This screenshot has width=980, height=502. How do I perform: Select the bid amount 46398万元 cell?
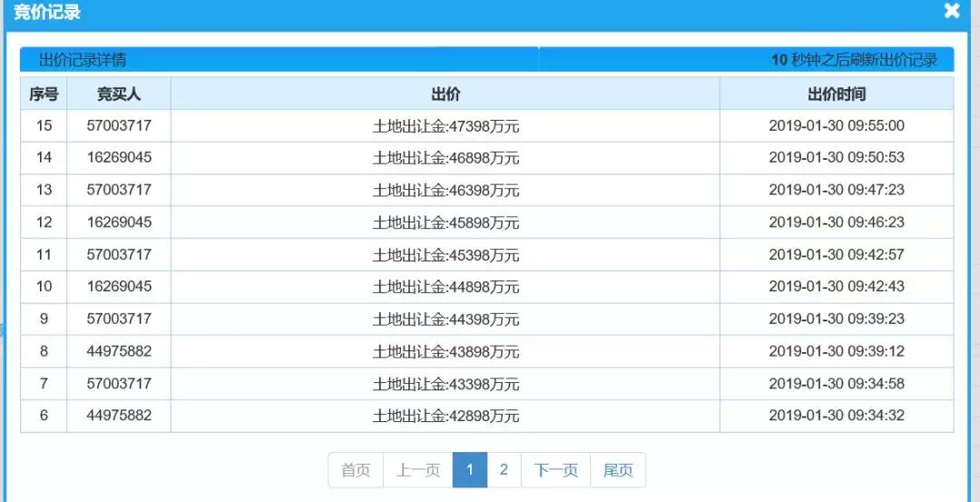click(446, 190)
